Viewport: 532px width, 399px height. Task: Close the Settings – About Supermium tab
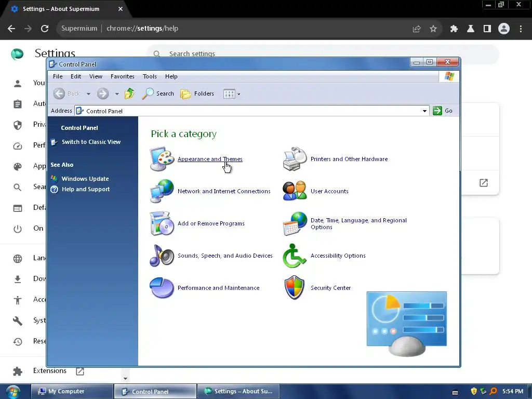(x=121, y=9)
